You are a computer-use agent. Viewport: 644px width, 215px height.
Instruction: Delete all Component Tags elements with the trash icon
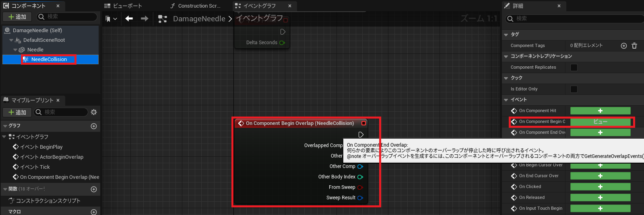coord(634,46)
